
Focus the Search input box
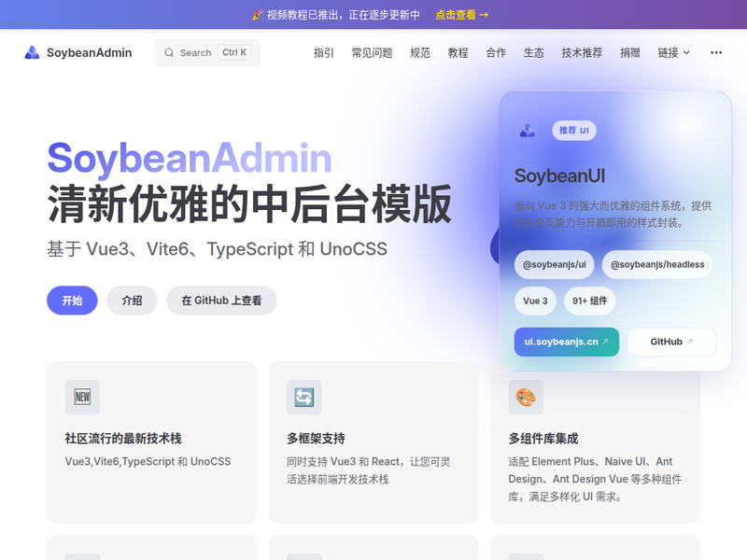207,53
